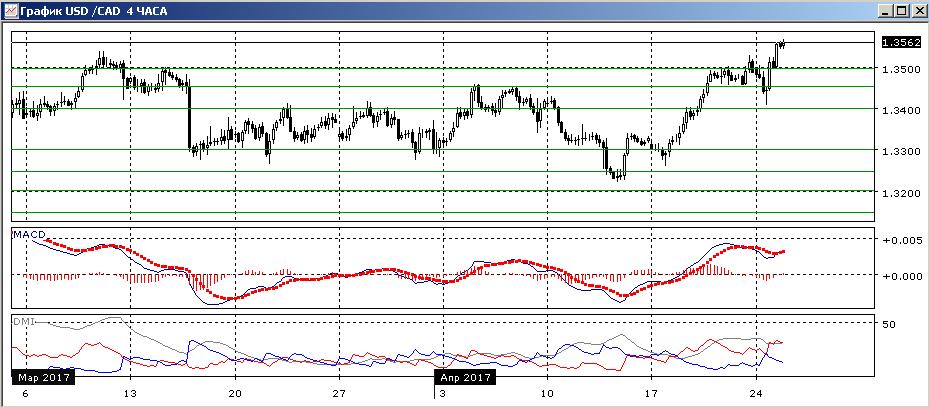Select the current price label 1.3562

pyautogui.click(x=901, y=43)
